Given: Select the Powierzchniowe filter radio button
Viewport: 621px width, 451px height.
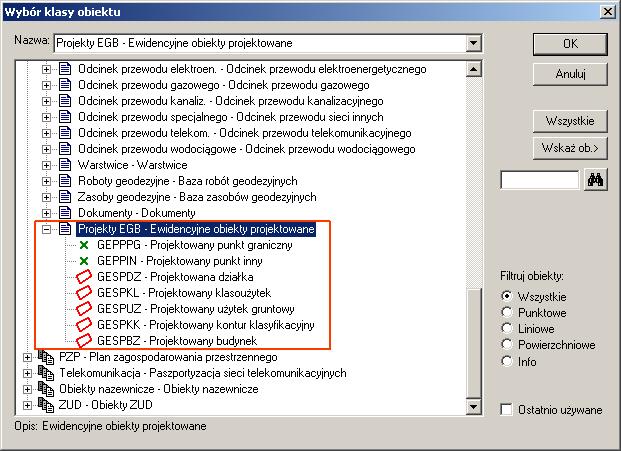Looking at the screenshot, I should (507, 344).
